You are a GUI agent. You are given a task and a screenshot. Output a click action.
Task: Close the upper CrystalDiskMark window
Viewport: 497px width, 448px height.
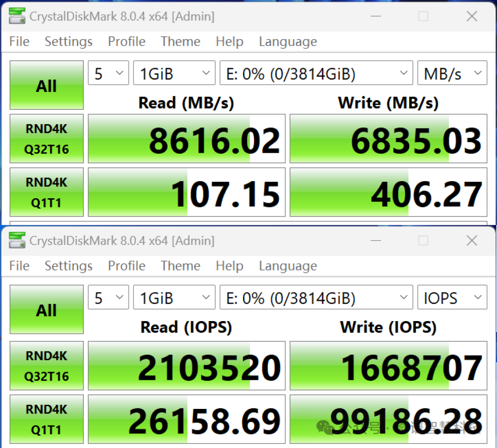[x=472, y=16]
